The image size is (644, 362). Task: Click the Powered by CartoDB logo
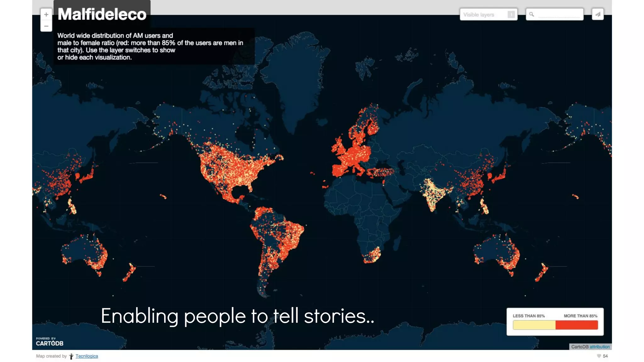click(x=49, y=342)
